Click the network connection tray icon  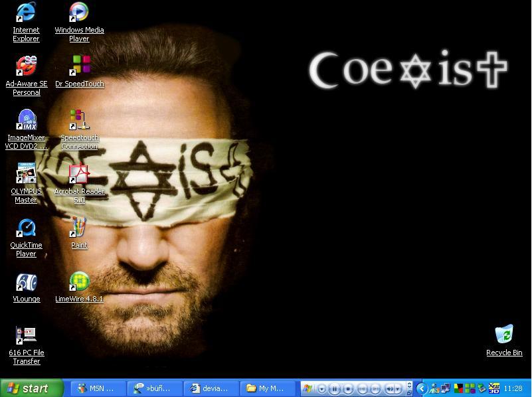tap(445, 388)
